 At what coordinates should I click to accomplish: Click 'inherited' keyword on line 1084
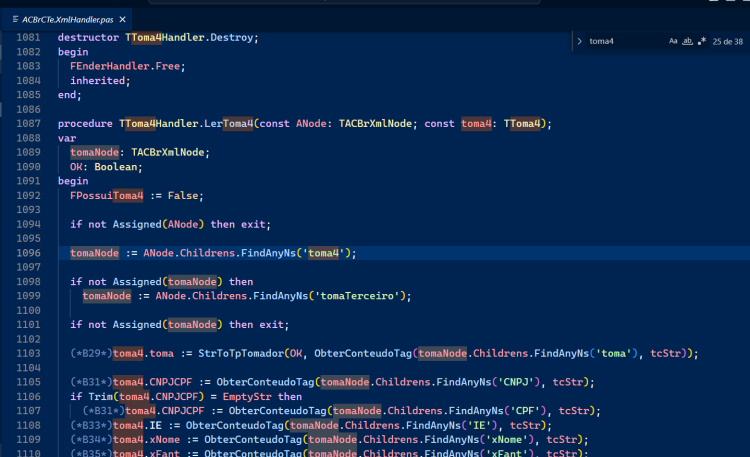click(98, 80)
